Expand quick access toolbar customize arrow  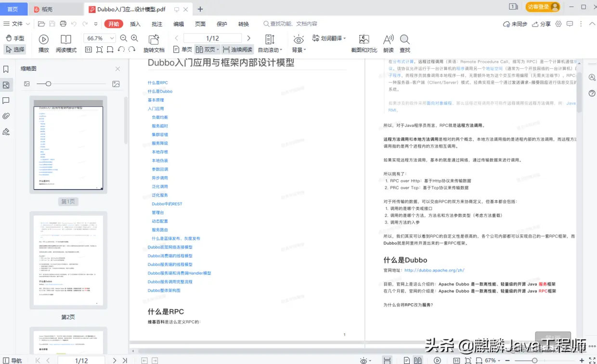click(x=96, y=24)
